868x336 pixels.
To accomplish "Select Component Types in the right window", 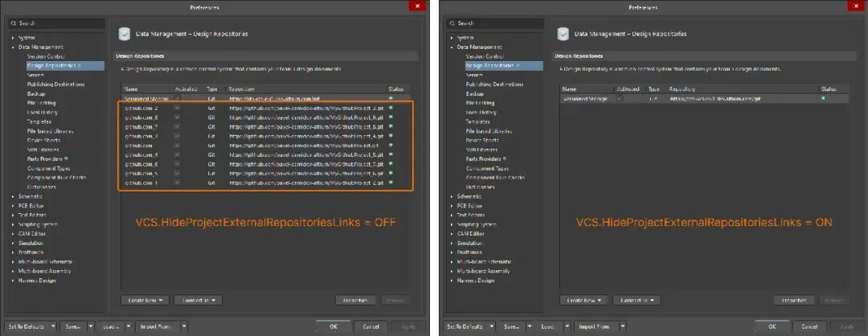I will pos(487,168).
